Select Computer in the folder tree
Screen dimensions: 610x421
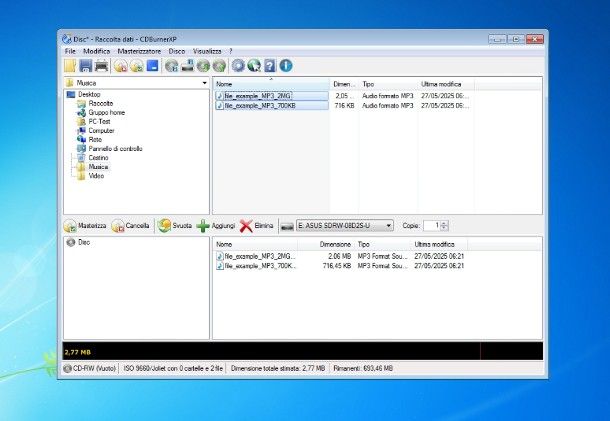point(101,131)
